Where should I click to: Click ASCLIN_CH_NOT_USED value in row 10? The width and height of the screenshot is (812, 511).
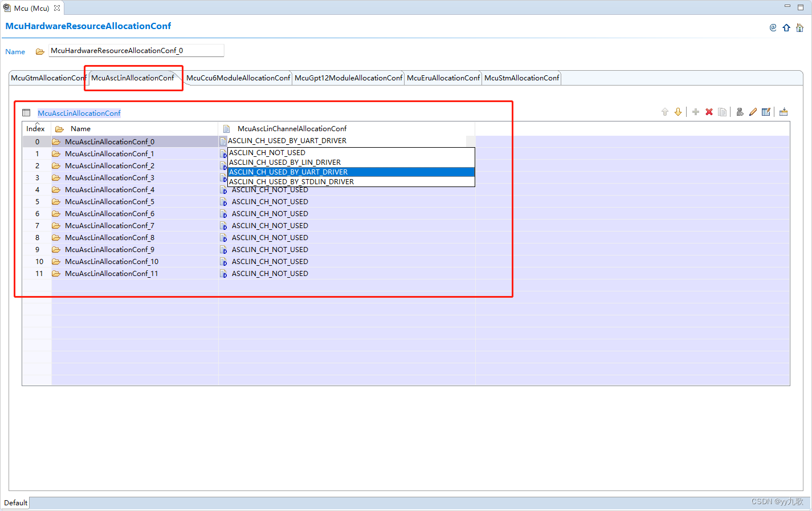click(270, 262)
